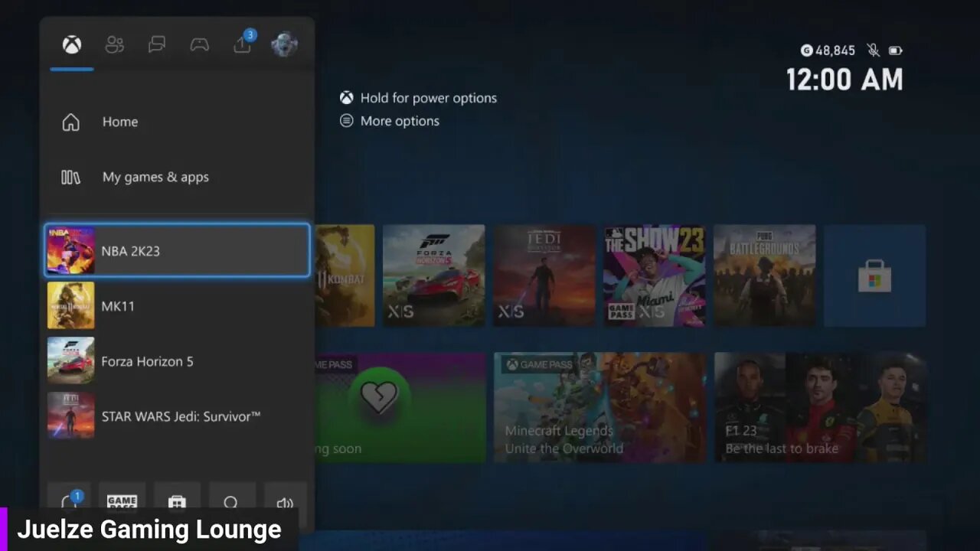Open the Parties & chats tab
The height and width of the screenshot is (551, 980).
coord(157,45)
